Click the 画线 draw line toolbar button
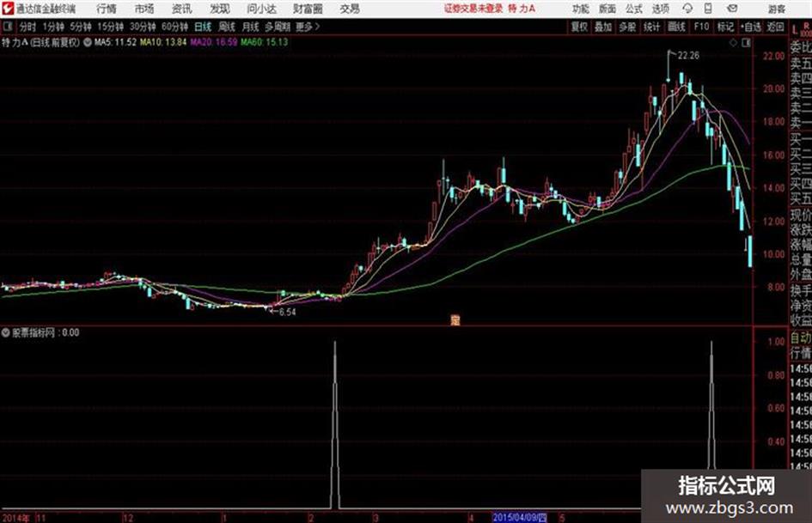 [676, 27]
